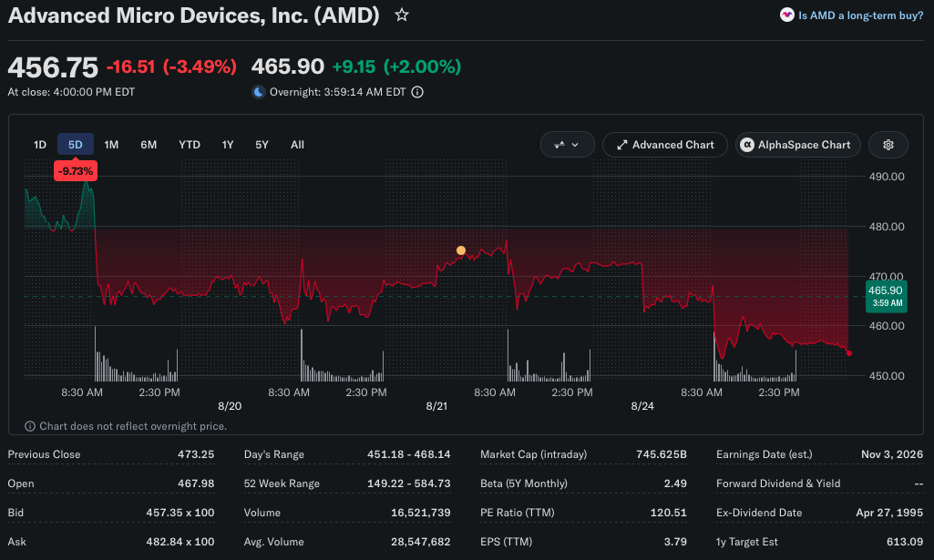Screen dimensions: 934x560
Task: Add AMD to watchlist with star icon
Action: [x=402, y=15]
